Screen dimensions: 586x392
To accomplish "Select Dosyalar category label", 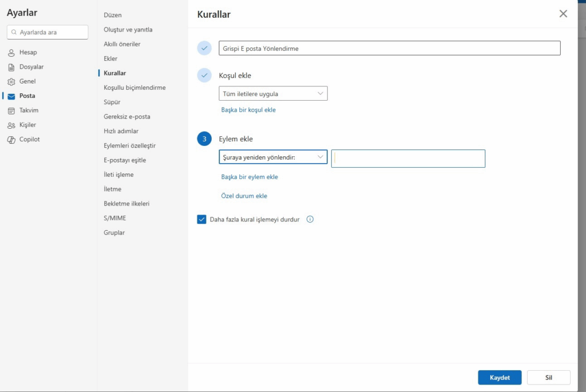I will (x=31, y=67).
